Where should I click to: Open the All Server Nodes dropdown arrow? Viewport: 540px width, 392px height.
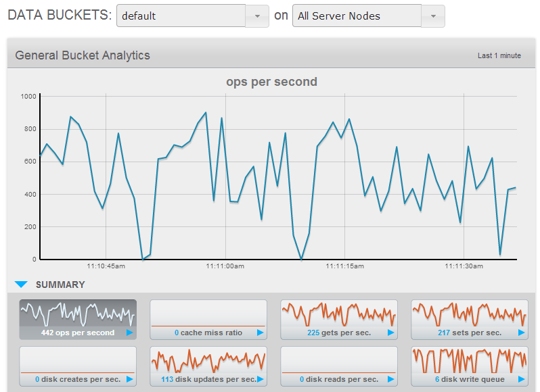pos(433,16)
